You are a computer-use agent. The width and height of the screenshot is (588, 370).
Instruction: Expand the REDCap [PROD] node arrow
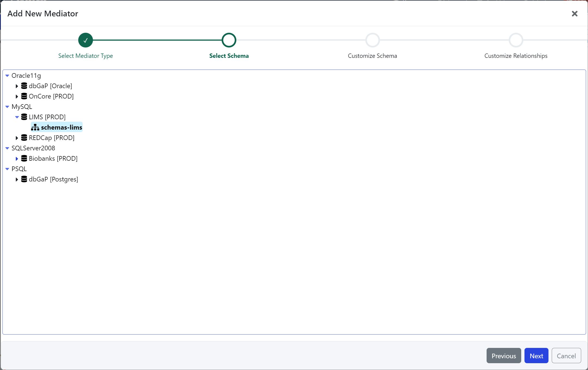17,138
